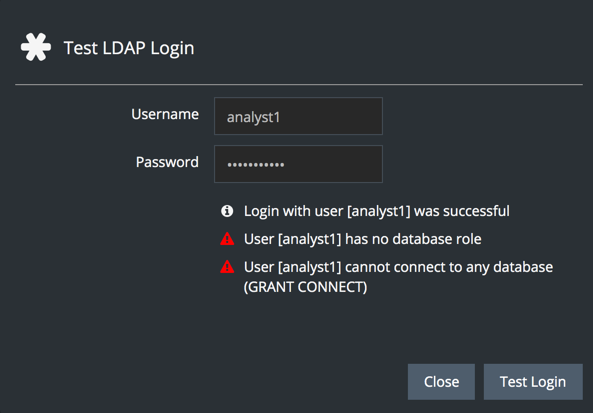Click the Username label
The image size is (593, 413).
[165, 114]
